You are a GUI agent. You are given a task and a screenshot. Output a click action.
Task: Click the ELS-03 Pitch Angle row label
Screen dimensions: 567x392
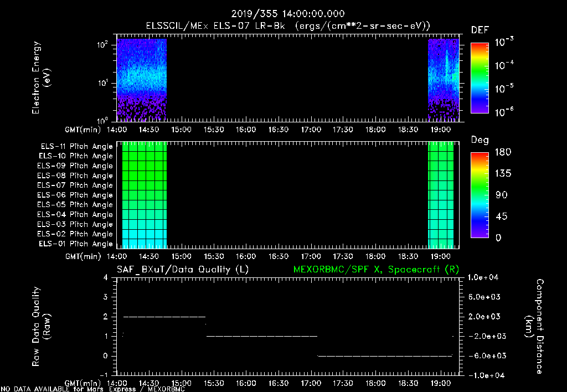click(75, 225)
